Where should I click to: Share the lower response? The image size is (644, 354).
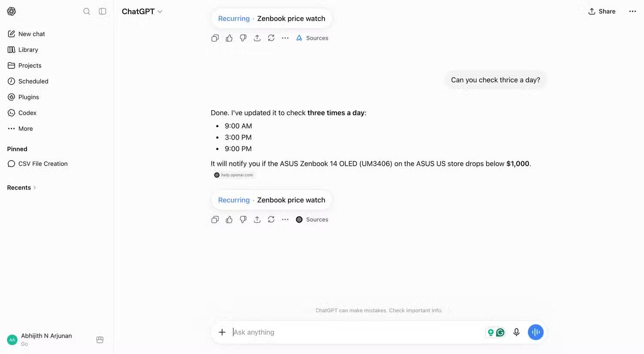[x=257, y=220]
